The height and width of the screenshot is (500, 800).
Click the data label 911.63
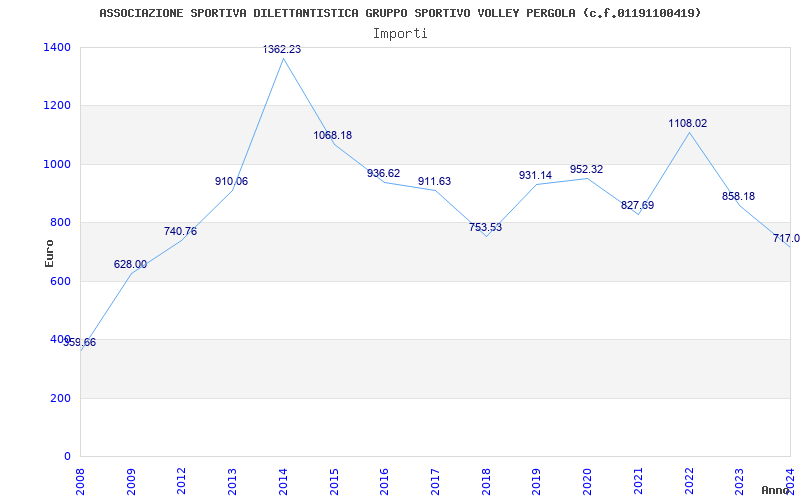pyautogui.click(x=434, y=181)
